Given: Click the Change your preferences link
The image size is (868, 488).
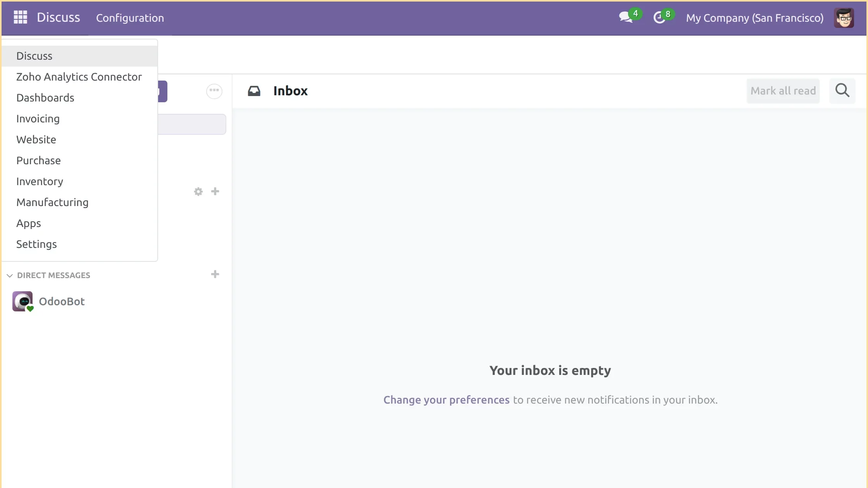Looking at the screenshot, I should [x=446, y=400].
